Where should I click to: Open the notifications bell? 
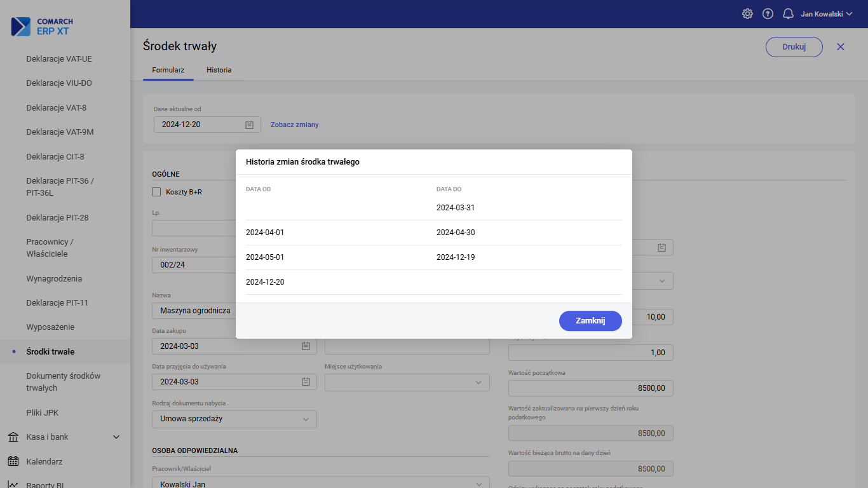coord(788,14)
